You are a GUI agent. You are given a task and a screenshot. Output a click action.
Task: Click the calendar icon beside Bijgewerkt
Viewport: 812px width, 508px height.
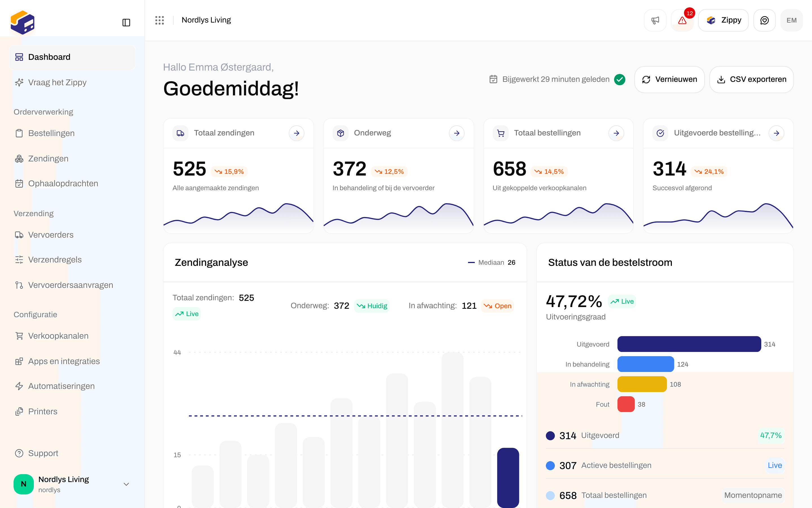pos(493,79)
